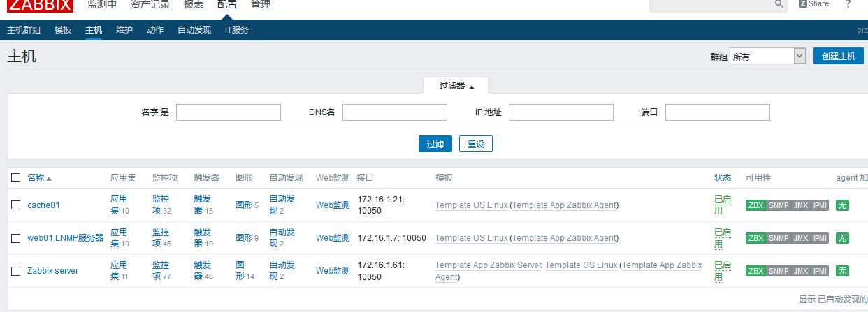This screenshot has width=868, height=312.
Task: Go to 模板 submenu
Action: [63, 30]
